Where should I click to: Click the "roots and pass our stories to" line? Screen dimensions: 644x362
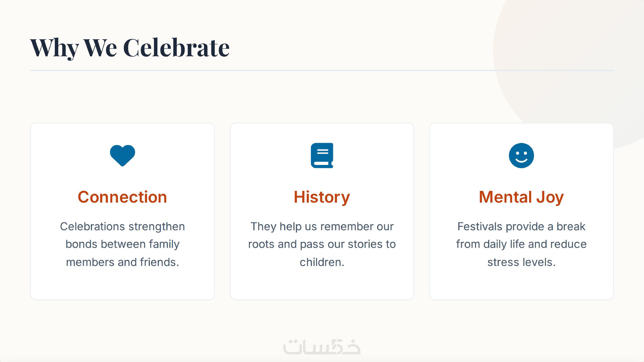(322, 244)
